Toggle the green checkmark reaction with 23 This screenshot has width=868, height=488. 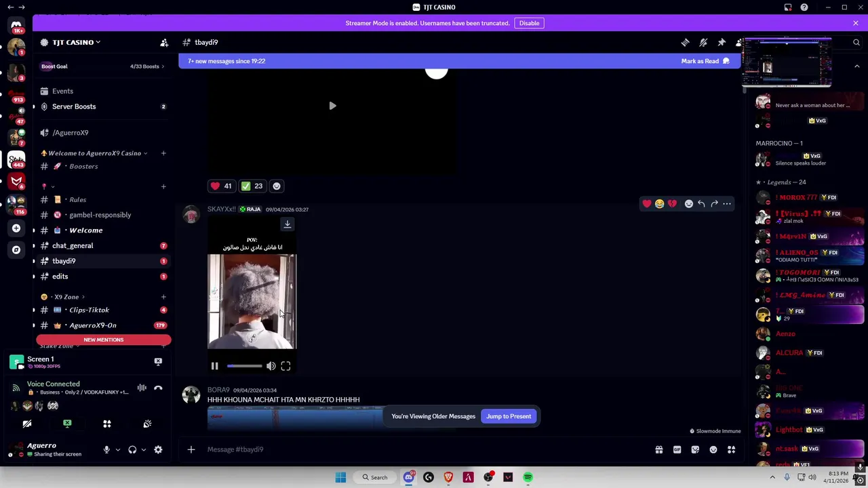[252, 186]
